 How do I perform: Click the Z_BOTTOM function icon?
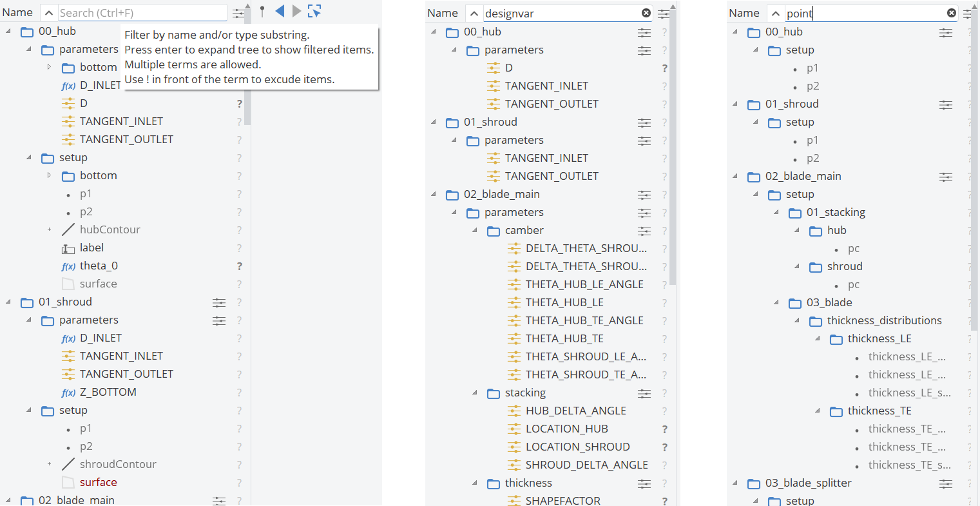[x=68, y=393]
